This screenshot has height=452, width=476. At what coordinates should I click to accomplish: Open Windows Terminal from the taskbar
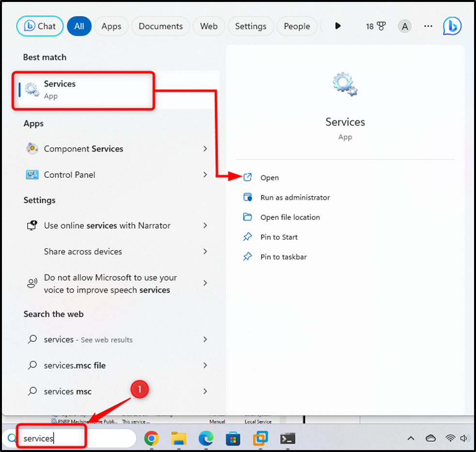tap(287, 438)
